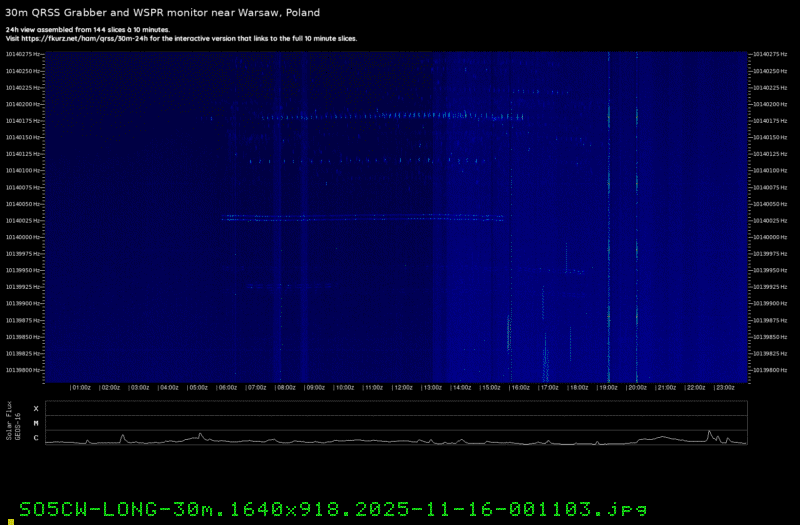800x525 pixels.
Task: Click the M class solar flux label
Action: point(36,423)
